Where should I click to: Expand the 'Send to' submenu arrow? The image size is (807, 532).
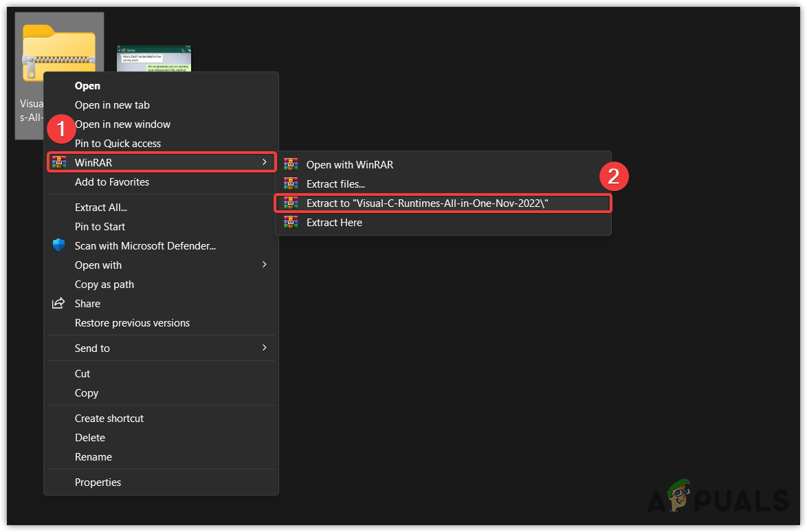click(x=264, y=348)
